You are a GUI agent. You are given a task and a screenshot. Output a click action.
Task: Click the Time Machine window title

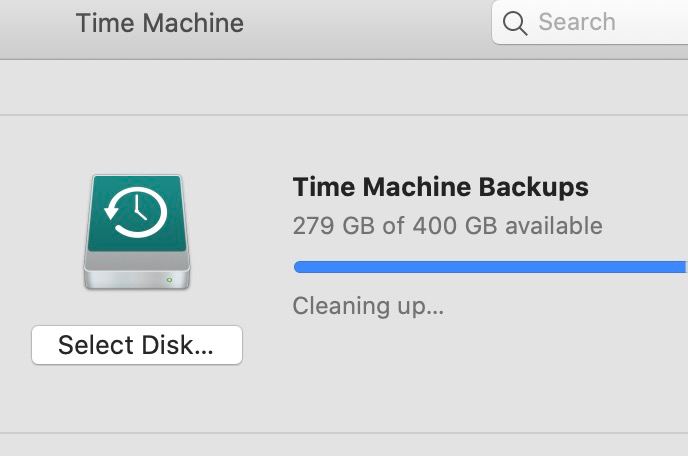160,23
